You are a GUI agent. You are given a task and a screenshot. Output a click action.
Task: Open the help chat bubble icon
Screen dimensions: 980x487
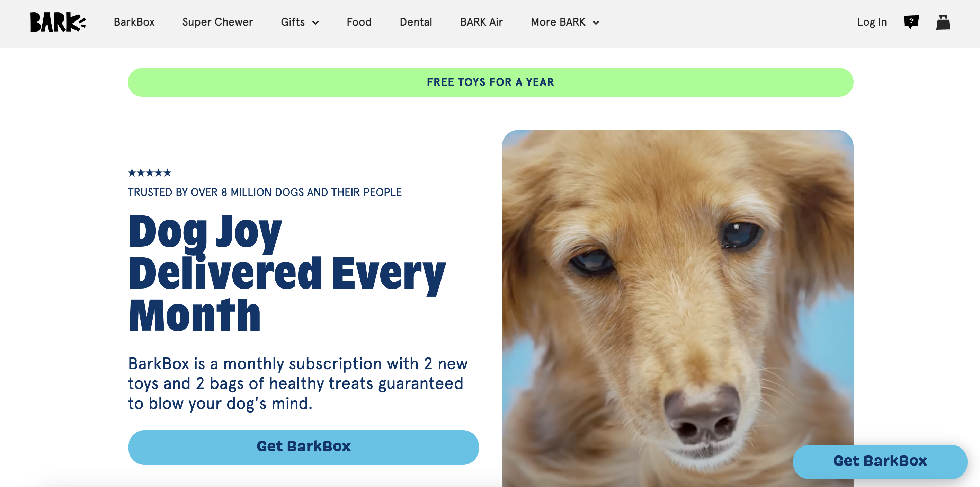[x=911, y=22]
